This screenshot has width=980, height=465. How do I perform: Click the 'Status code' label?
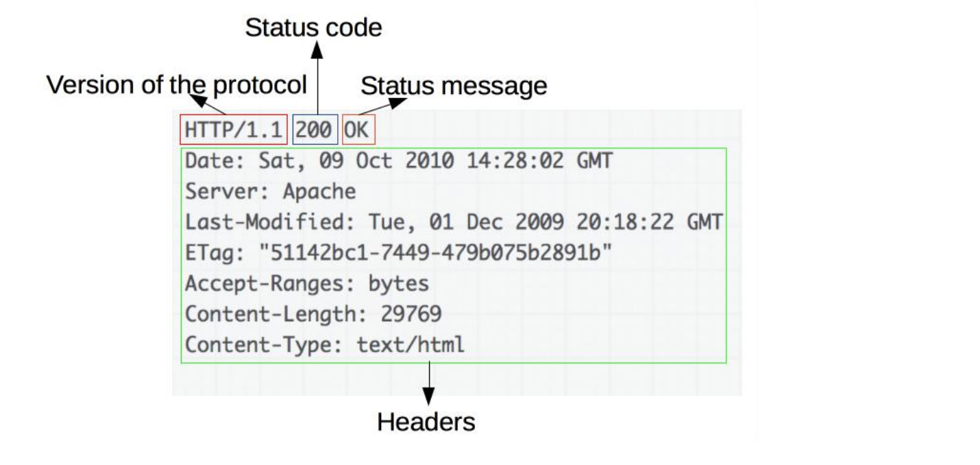[313, 28]
